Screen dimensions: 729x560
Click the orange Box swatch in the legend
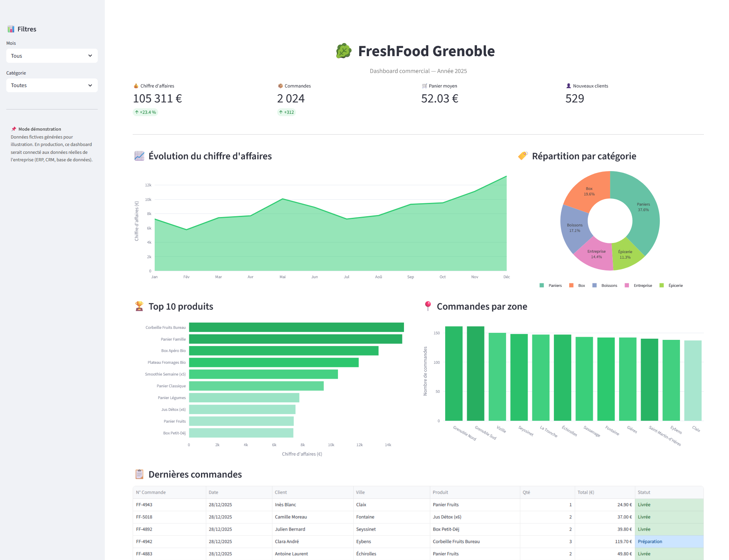(571, 285)
